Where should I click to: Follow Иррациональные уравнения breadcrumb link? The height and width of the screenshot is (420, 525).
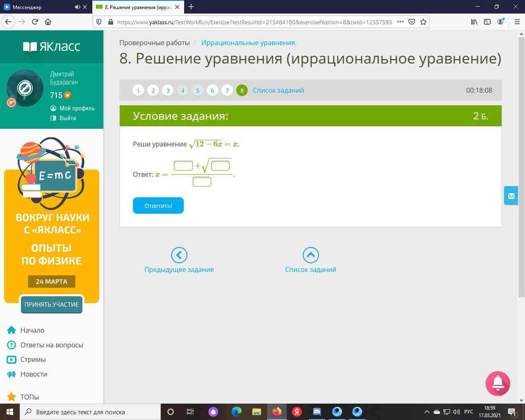[249, 43]
